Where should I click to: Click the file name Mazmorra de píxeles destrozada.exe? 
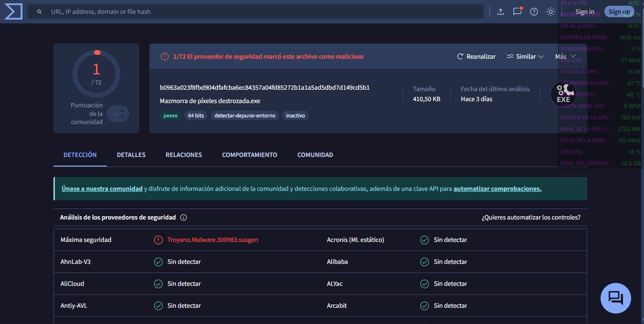coord(210,101)
